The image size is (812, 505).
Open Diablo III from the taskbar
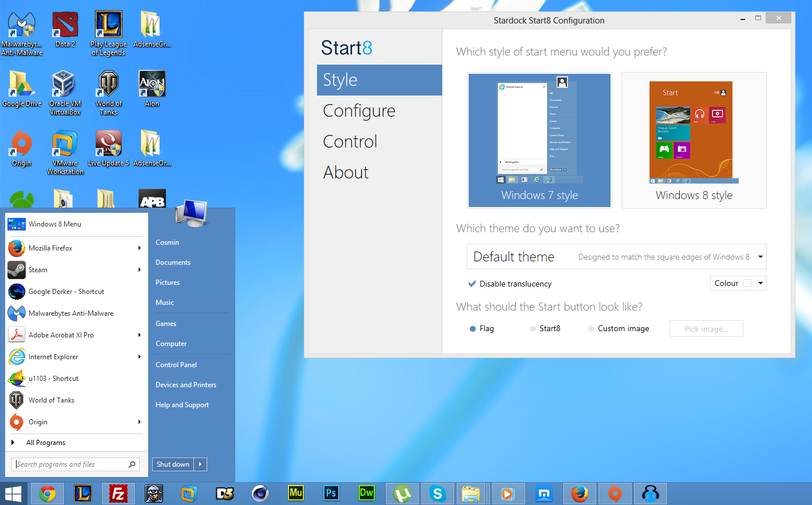pos(225,494)
